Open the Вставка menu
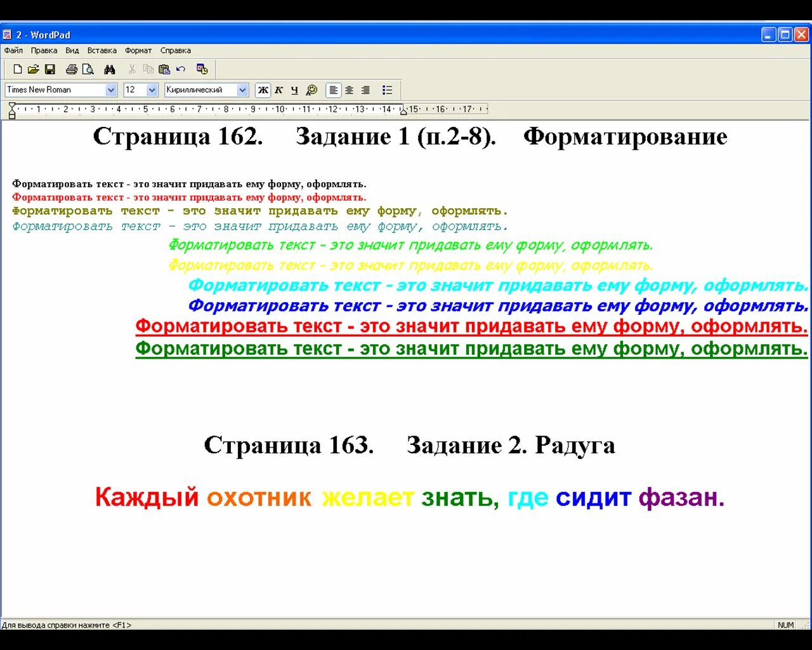 pyautogui.click(x=102, y=50)
